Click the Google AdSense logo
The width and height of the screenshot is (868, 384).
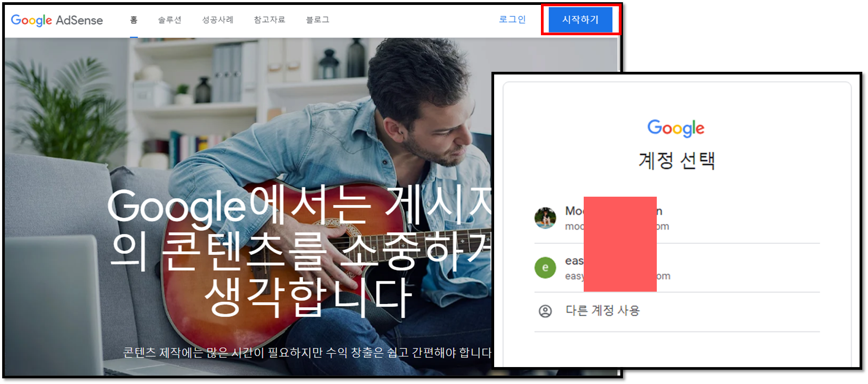pos(57,20)
